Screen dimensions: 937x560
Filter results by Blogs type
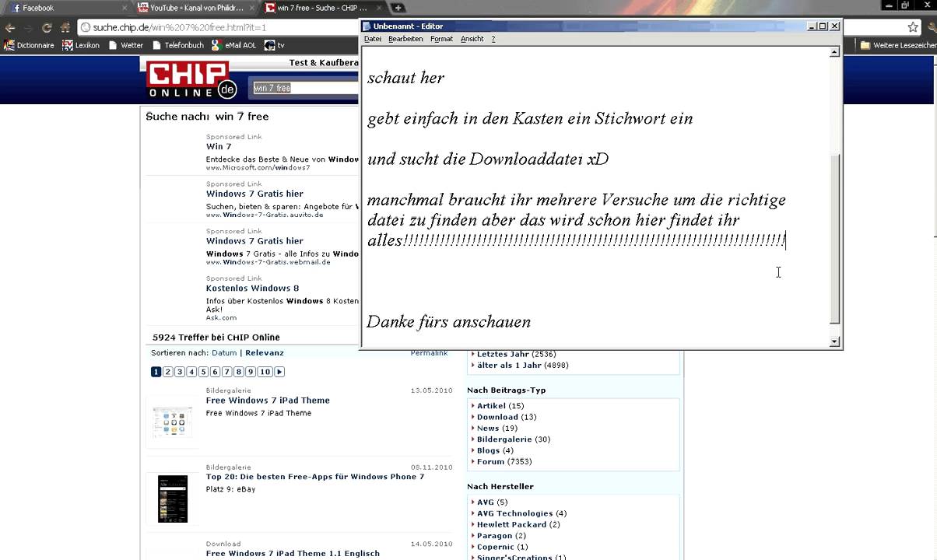(x=489, y=450)
